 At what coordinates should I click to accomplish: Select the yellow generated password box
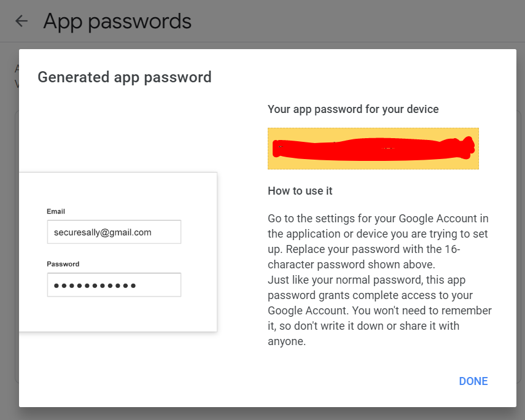(x=373, y=149)
